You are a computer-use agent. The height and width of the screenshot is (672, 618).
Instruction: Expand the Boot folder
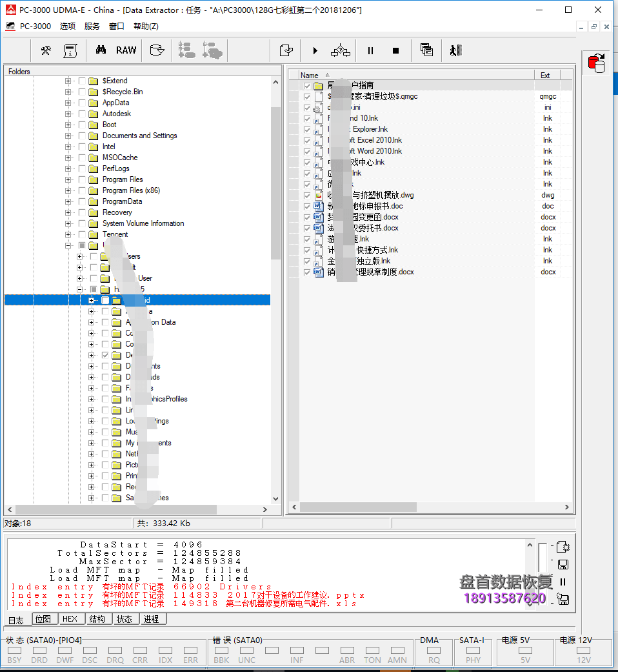(68, 125)
